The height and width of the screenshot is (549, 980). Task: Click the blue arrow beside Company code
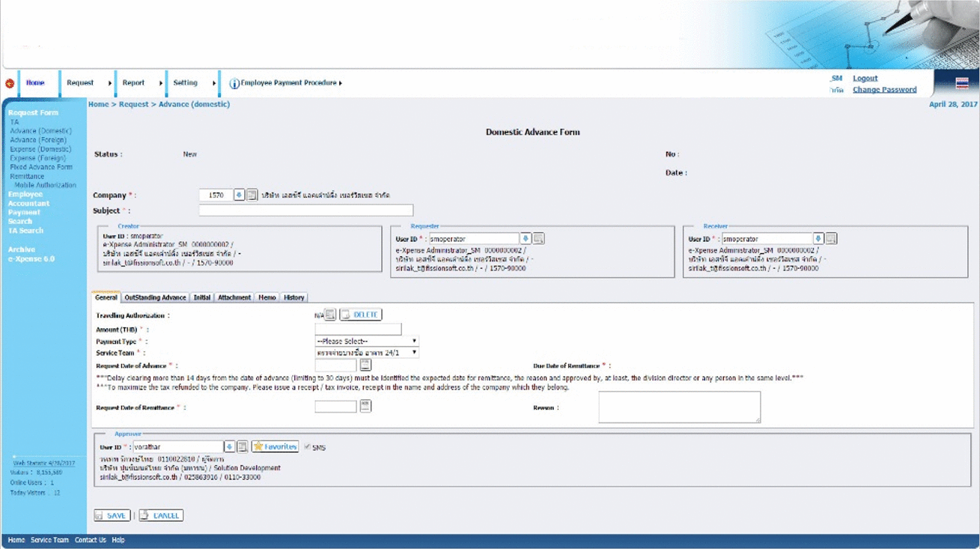(x=240, y=195)
